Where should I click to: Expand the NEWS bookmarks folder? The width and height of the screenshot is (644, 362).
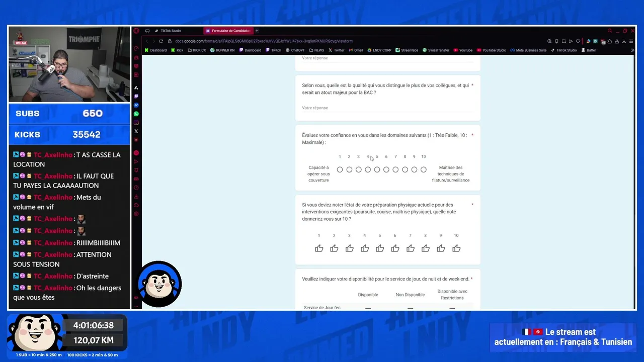click(x=316, y=50)
